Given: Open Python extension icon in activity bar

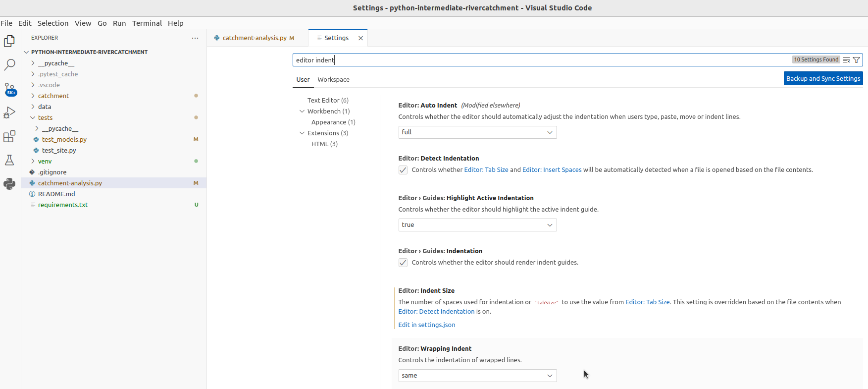Looking at the screenshot, I should 9,184.
